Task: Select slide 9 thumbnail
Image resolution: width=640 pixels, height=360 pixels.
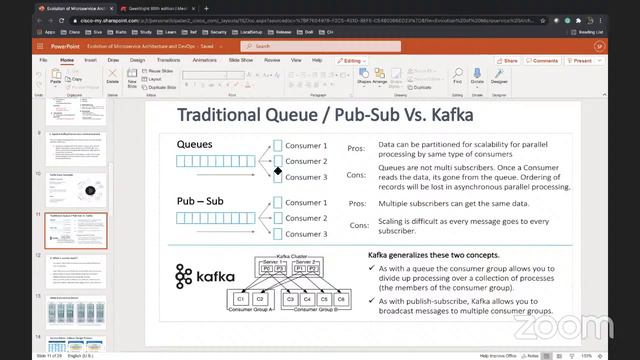Action: tap(76, 149)
